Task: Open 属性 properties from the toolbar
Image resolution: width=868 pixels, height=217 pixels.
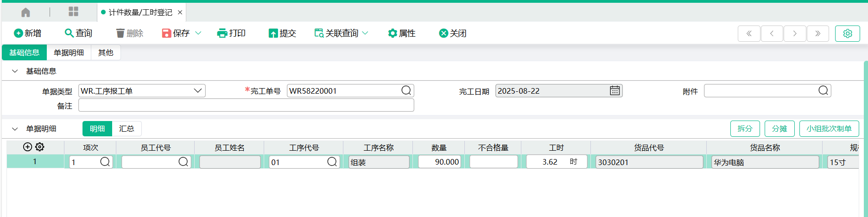Action: [x=402, y=33]
